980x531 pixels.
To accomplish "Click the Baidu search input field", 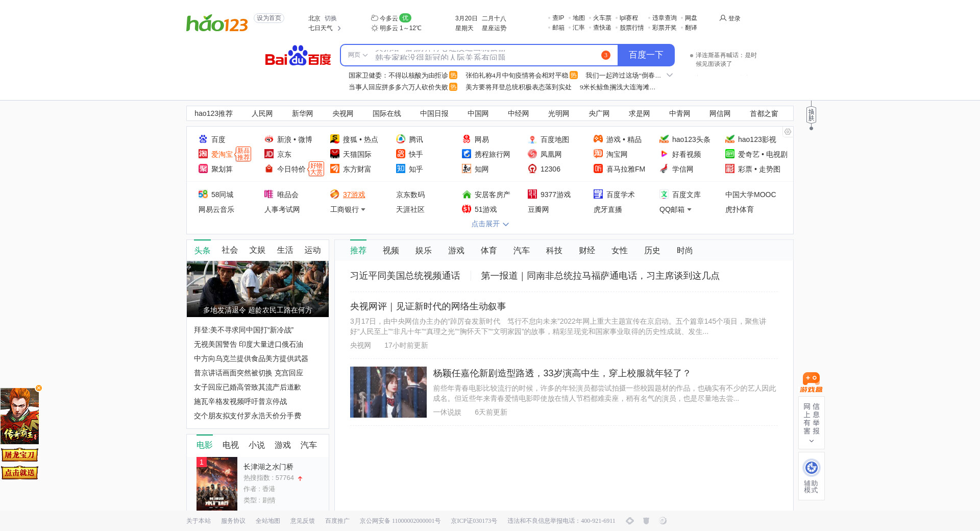I will point(485,55).
